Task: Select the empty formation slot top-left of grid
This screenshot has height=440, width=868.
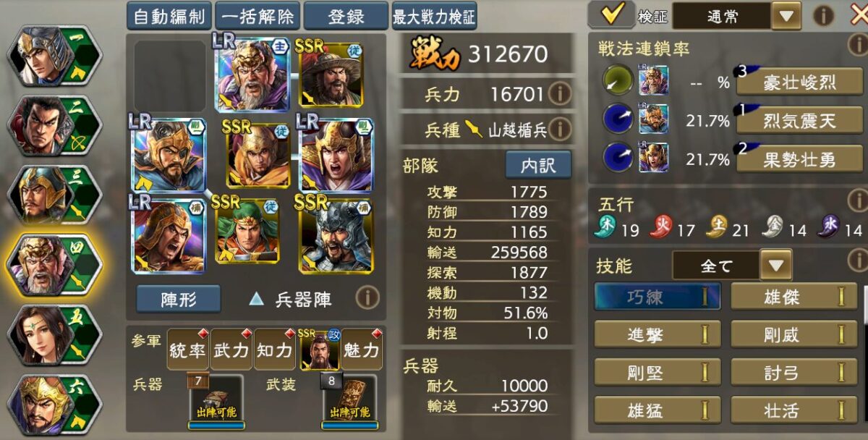Action: pos(171,76)
